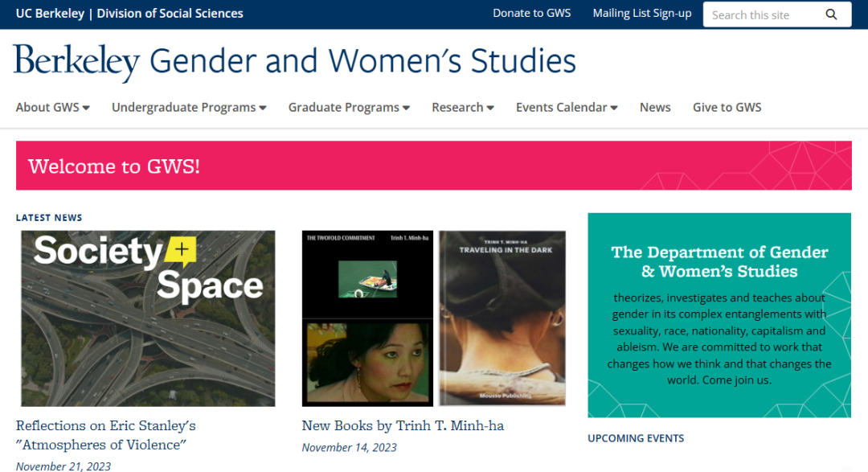Open the Give to GWS menu item
The width and height of the screenshot is (868, 472).
click(727, 108)
